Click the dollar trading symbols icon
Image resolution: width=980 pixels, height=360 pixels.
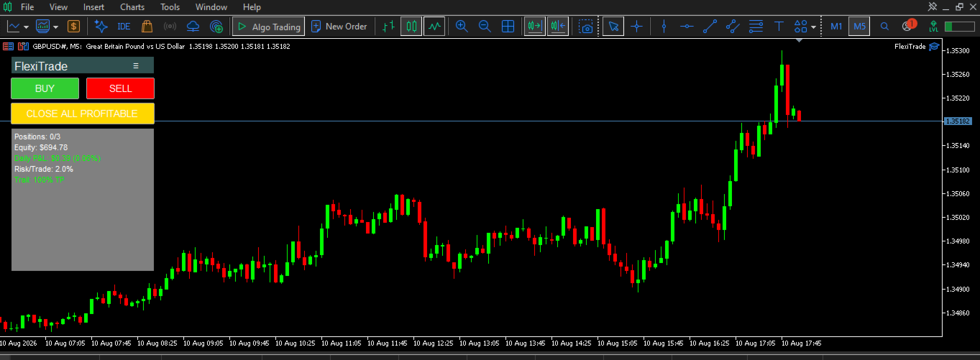(x=74, y=27)
